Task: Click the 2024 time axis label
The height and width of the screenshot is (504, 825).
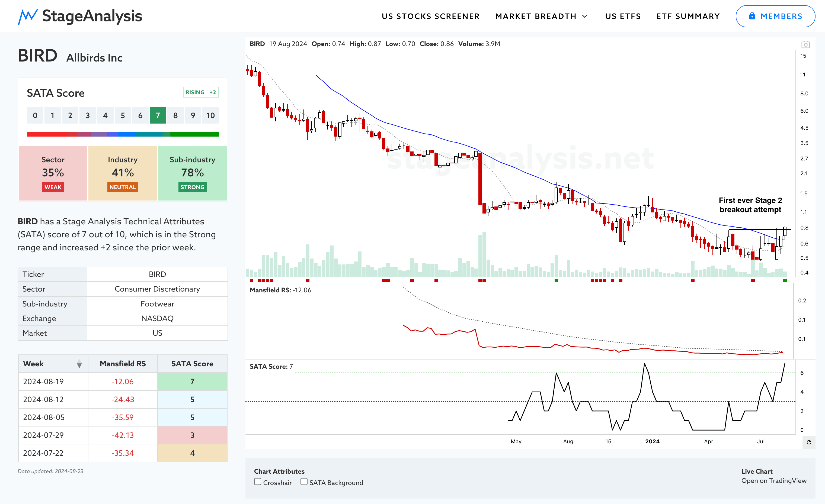Action: pyautogui.click(x=652, y=441)
